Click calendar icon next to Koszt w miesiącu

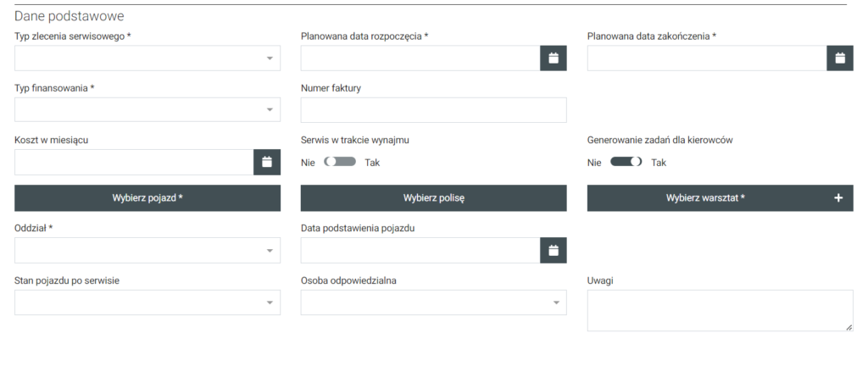(x=266, y=162)
